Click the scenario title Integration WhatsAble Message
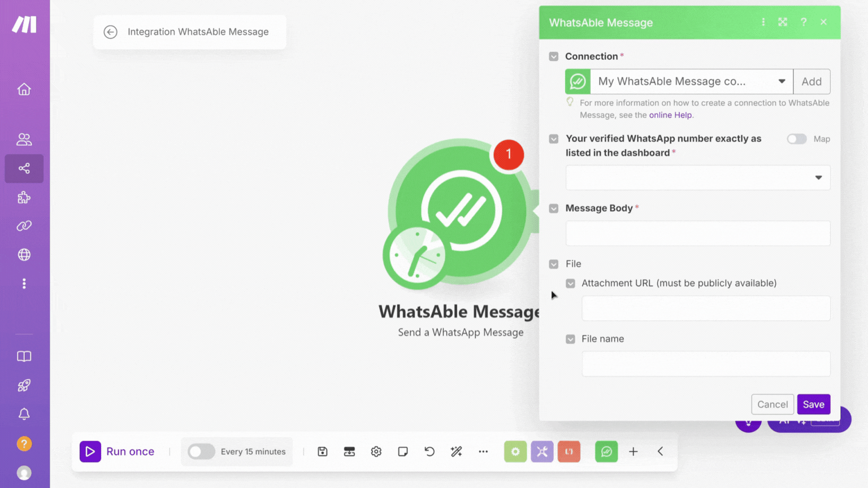 pos(198,32)
